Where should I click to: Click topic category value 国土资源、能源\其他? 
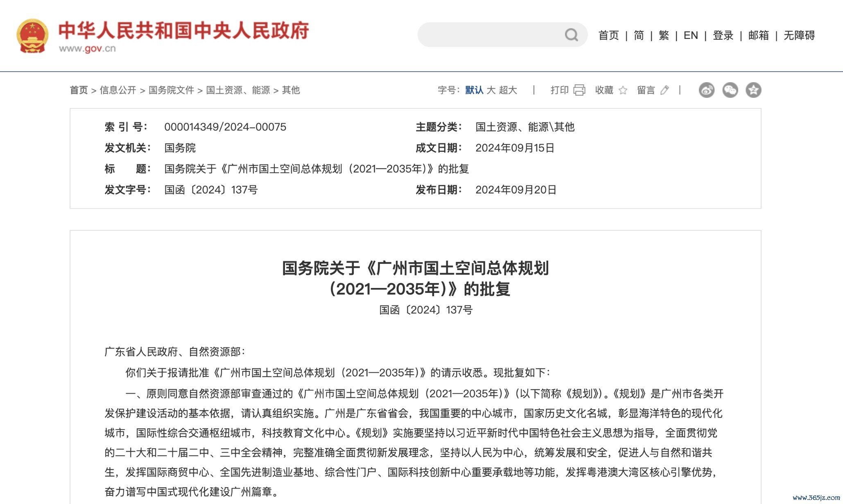[x=525, y=127]
